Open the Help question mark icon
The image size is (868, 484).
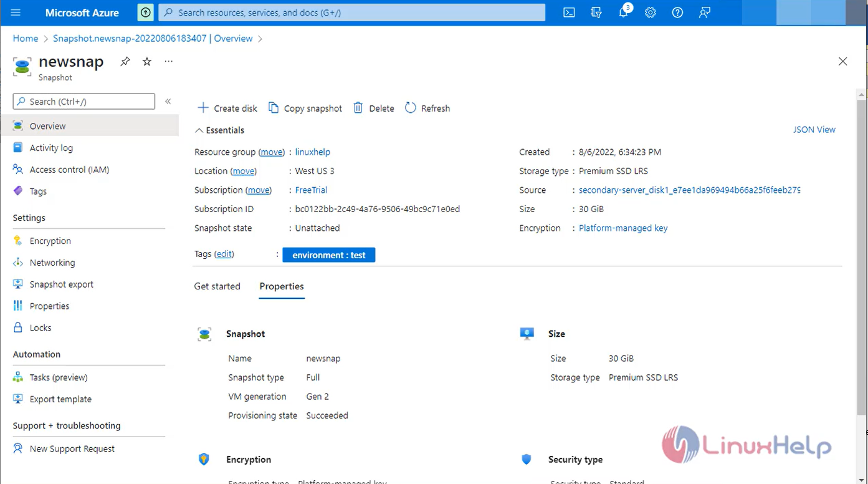click(x=678, y=12)
